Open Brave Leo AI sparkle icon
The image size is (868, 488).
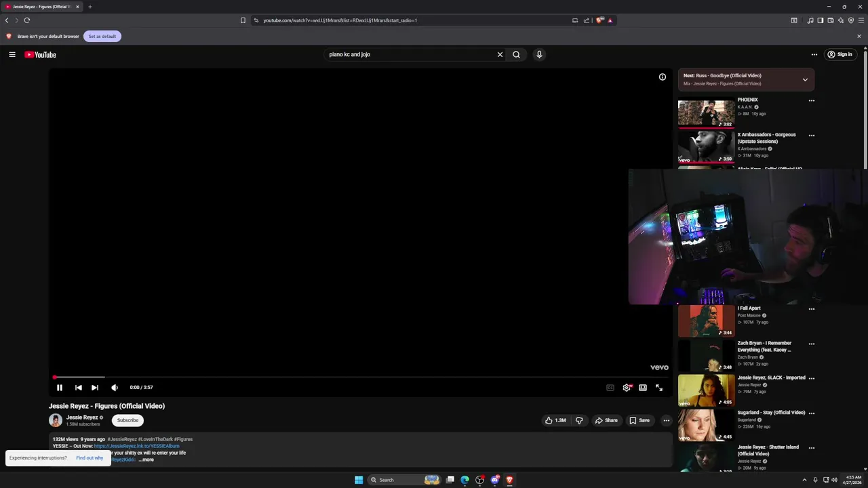[841, 20]
